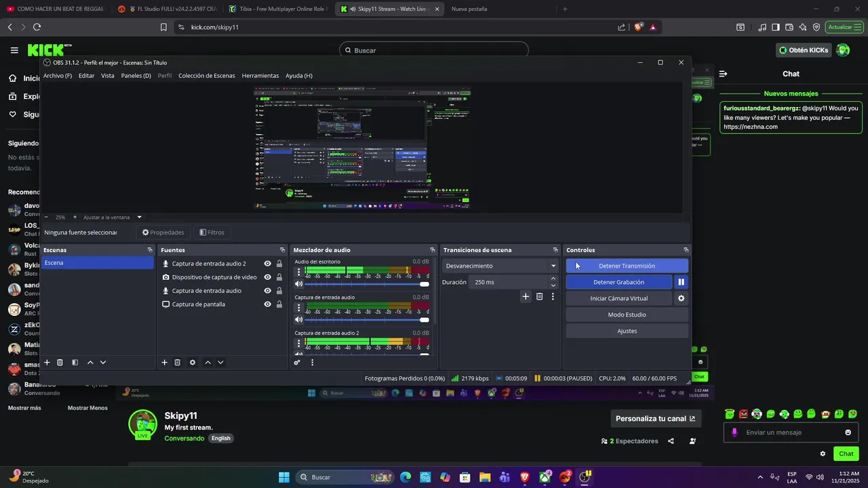
Task: Open Ajustes in Controles panel
Action: [627, 331]
